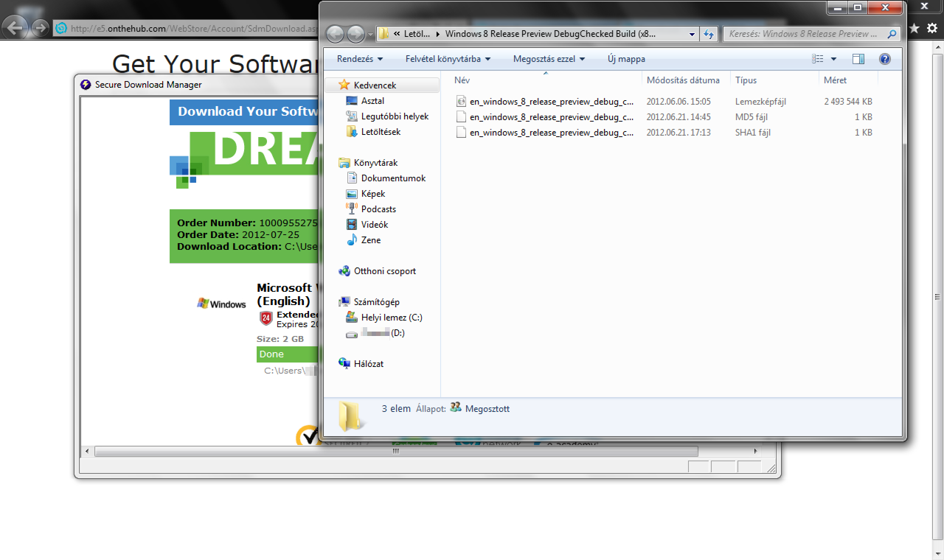Click folder icon in address bar
The width and height of the screenshot is (944, 560).
click(x=383, y=34)
